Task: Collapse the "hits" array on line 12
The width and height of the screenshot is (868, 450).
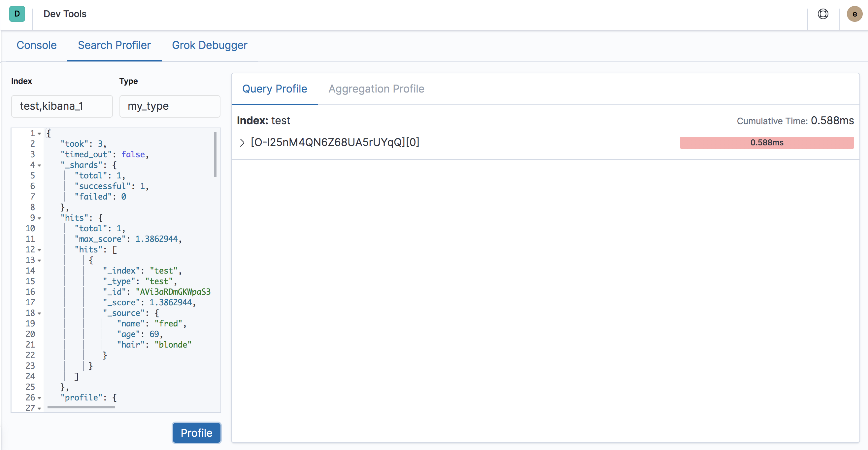Action: (x=39, y=250)
